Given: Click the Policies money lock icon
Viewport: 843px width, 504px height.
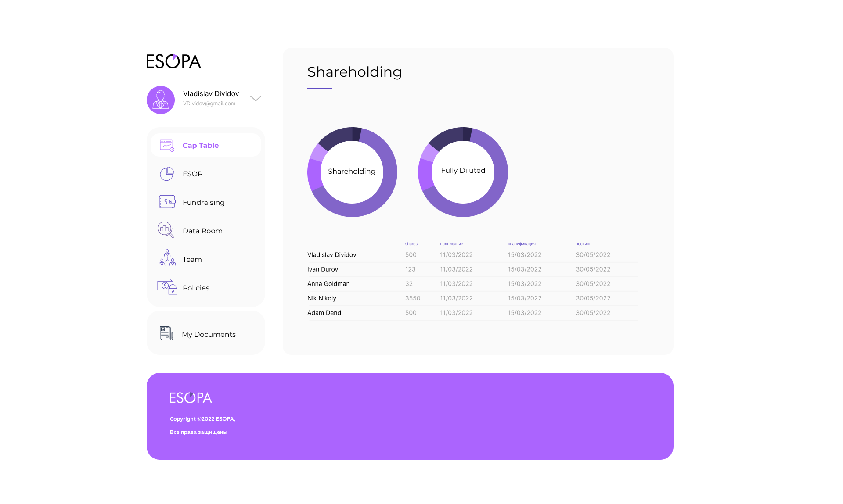Looking at the screenshot, I should [x=167, y=287].
